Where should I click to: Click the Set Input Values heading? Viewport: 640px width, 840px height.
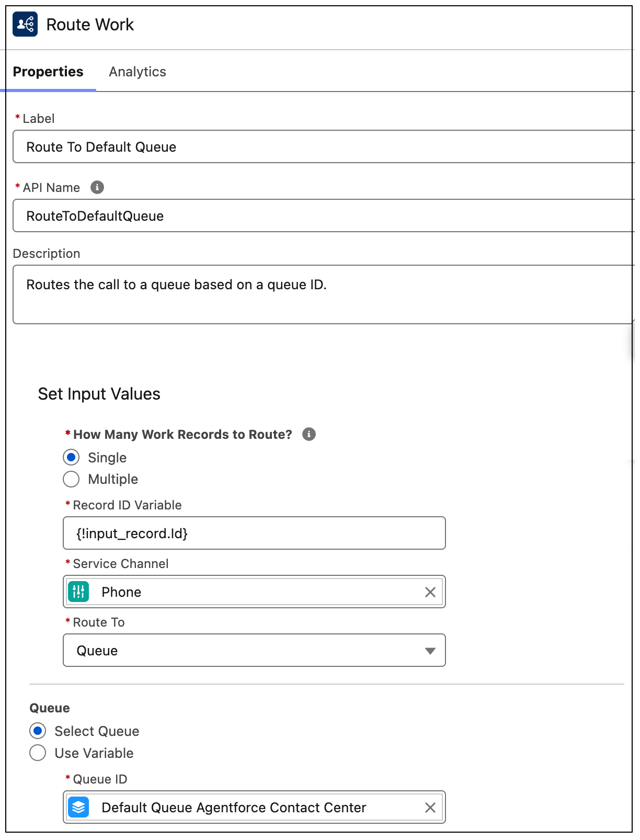pos(99,394)
